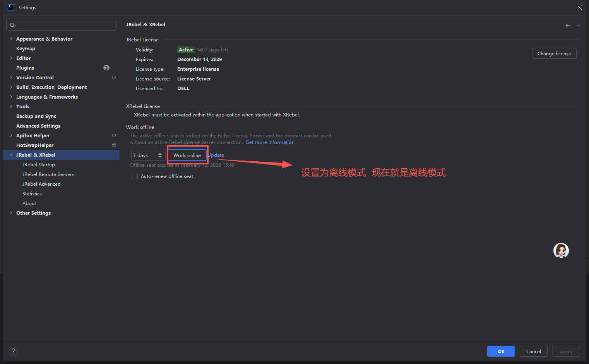Click the Enterprise license value text

[x=198, y=69]
